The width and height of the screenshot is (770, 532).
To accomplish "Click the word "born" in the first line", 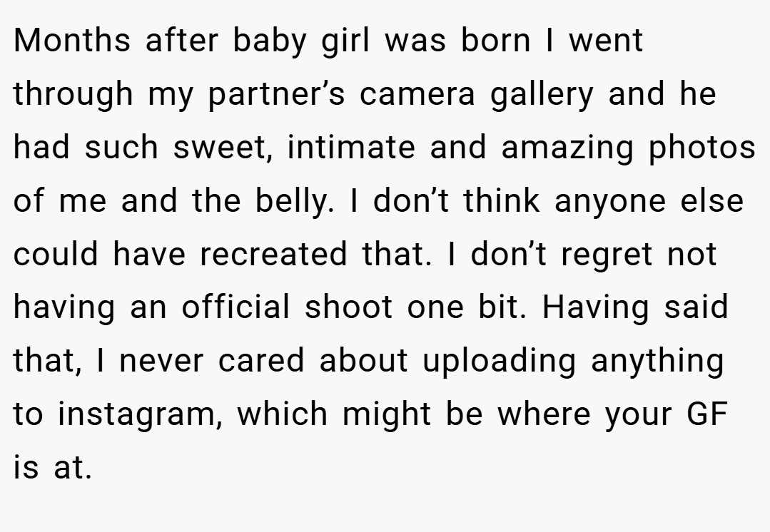I will (495, 40).
